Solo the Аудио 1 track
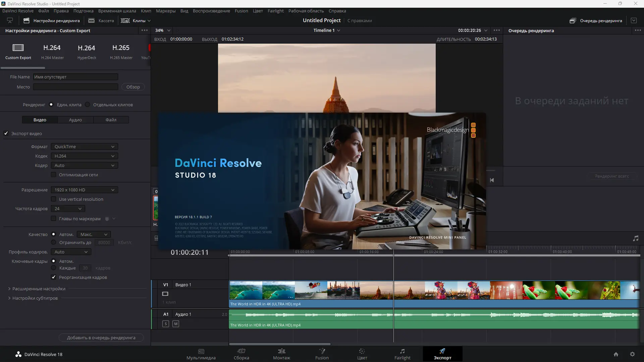The height and width of the screenshot is (362, 644). [166, 323]
